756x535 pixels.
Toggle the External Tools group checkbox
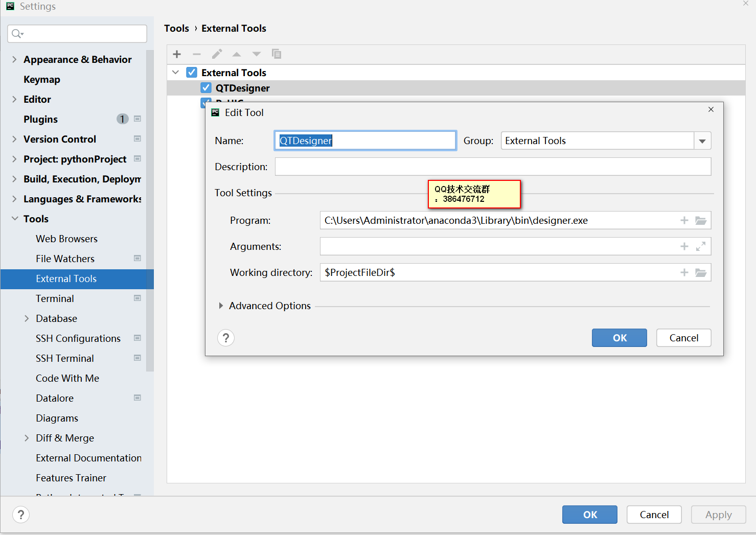tap(192, 72)
